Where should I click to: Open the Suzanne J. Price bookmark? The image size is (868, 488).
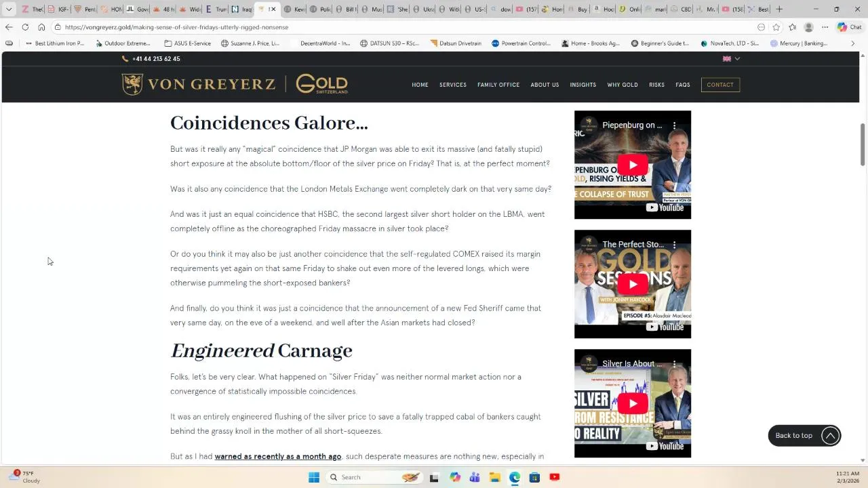click(x=250, y=43)
